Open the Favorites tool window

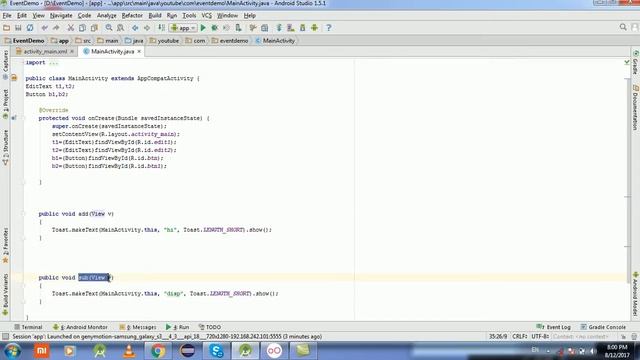click(5, 245)
